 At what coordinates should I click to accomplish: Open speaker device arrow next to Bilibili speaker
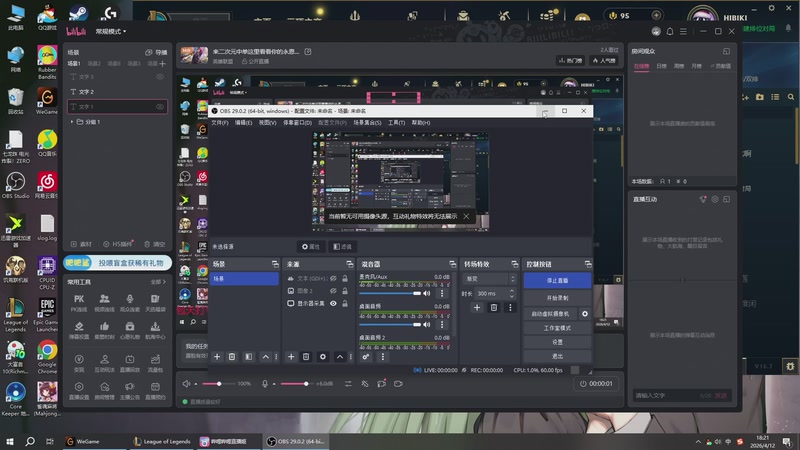[195, 384]
